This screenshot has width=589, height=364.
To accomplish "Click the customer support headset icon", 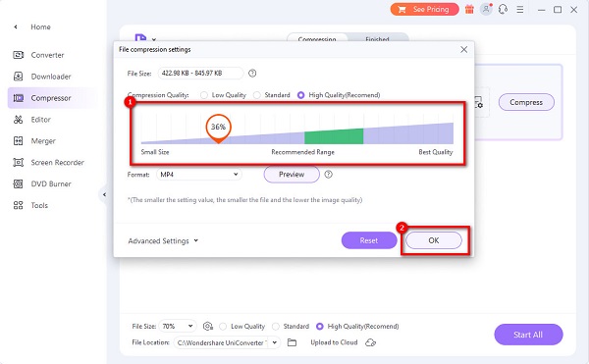I will (x=503, y=9).
